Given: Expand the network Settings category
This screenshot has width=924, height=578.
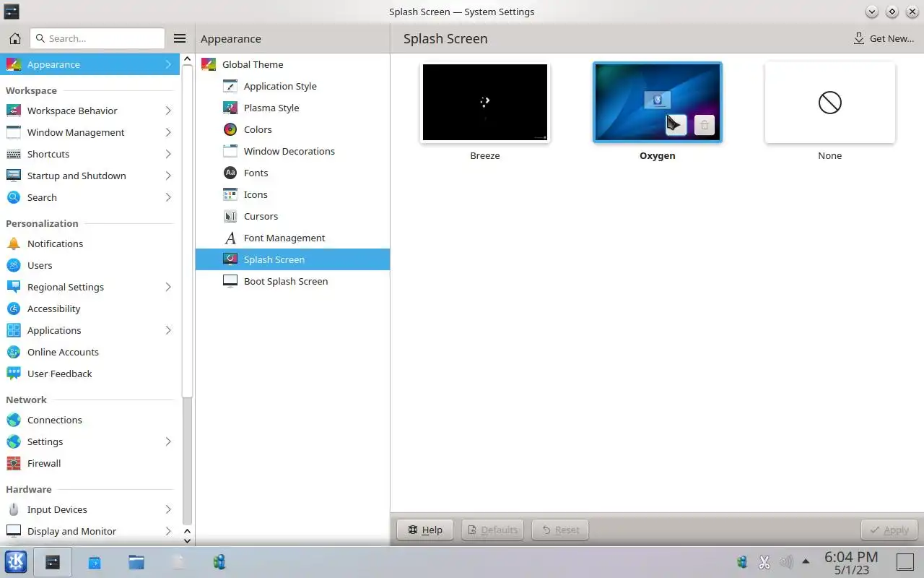Looking at the screenshot, I should click(168, 441).
